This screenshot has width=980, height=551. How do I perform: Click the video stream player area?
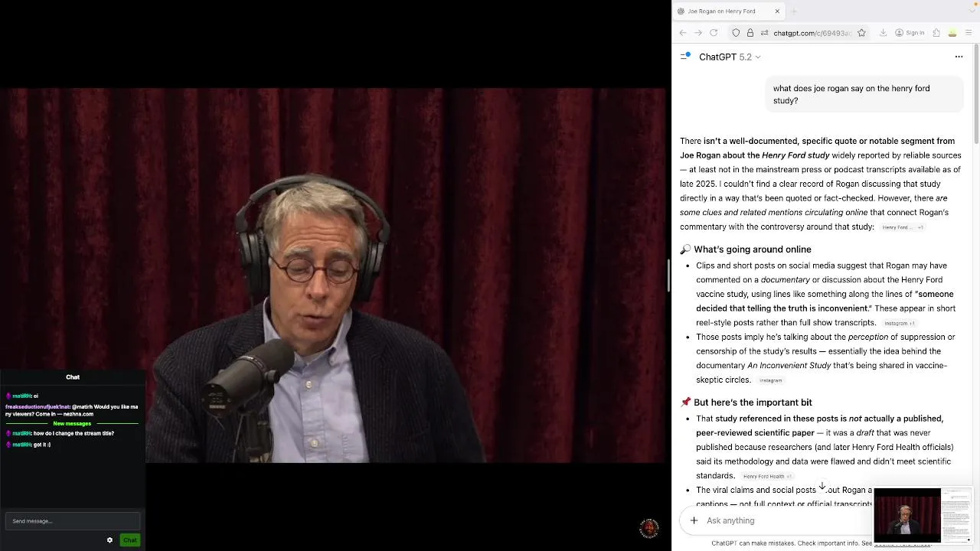333,275
